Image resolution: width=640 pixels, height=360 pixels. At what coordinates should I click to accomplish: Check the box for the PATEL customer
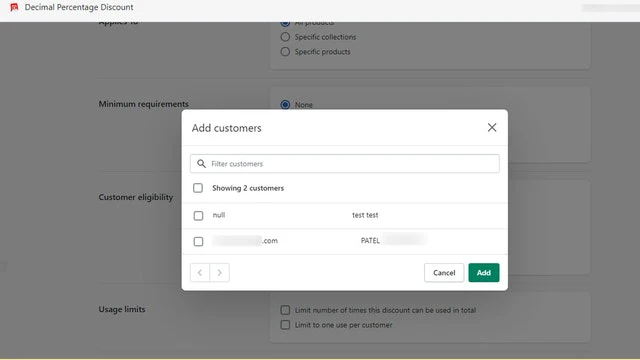point(198,241)
